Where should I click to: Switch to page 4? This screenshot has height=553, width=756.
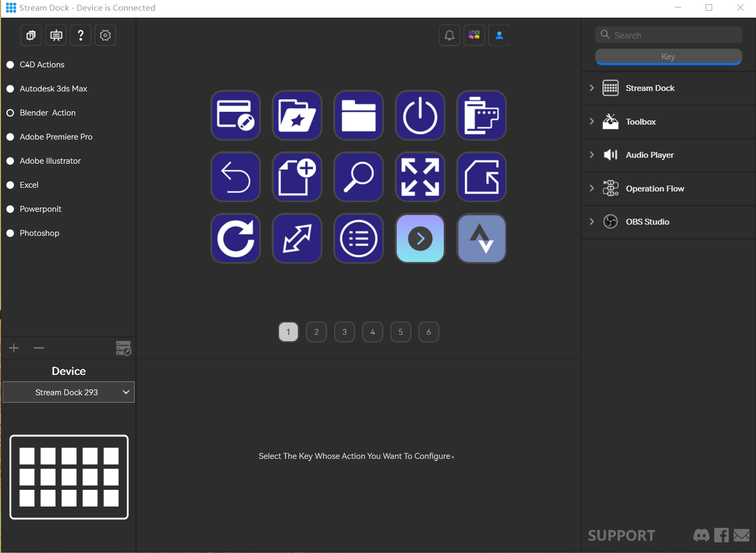(373, 332)
